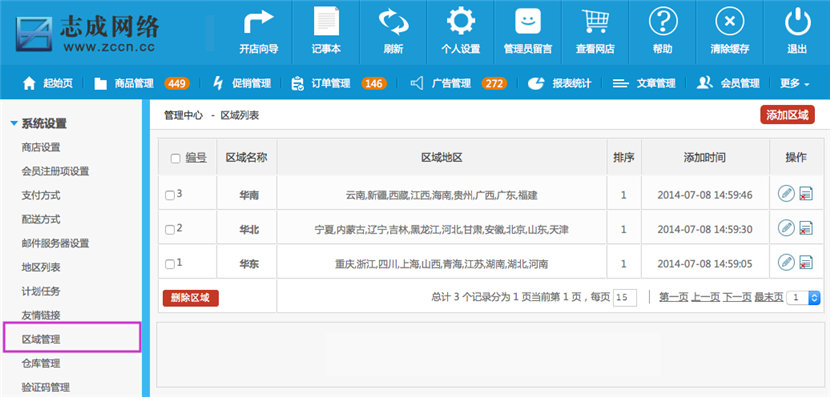Click the 最末页 link
The height and width of the screenshot is (397, 830).
pos(769,297)
